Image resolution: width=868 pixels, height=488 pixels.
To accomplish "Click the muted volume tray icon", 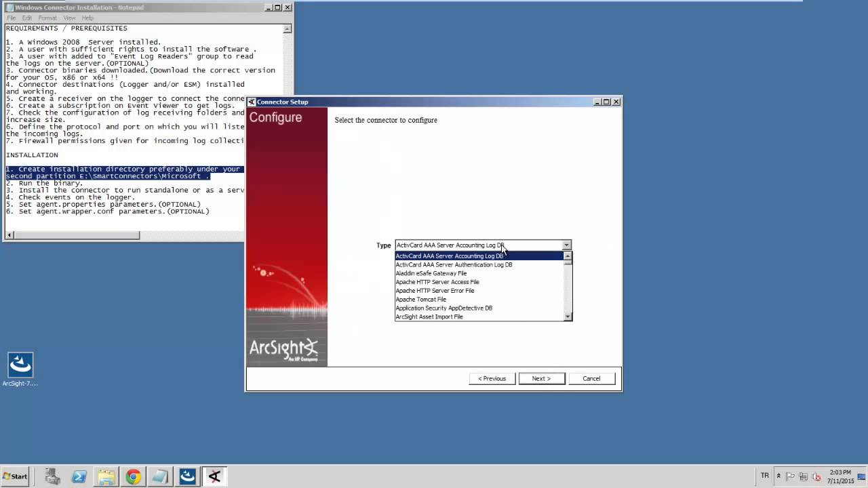I will click(816, 476).
